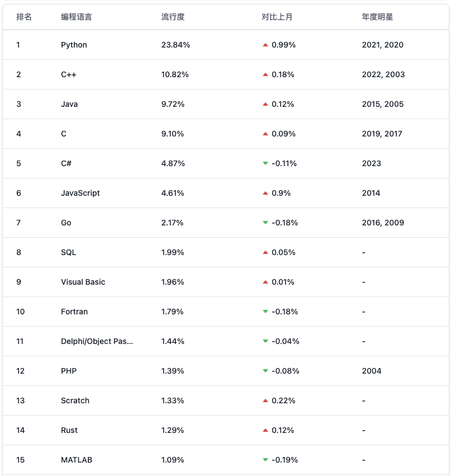The width and height of the screenshot is (451, 476).
Task: Click the 编程语言 column header
Action: tap(77, 17)
